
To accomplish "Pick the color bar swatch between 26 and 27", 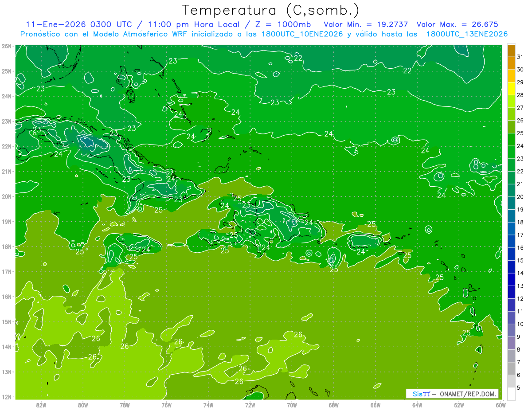I will (511, 114).
